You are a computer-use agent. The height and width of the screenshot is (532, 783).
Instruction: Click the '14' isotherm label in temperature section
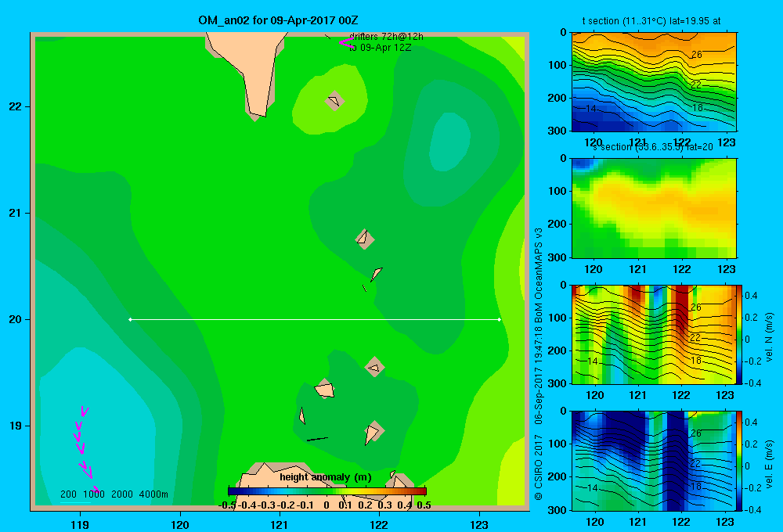pyautogui.click(x=590, y=108)
